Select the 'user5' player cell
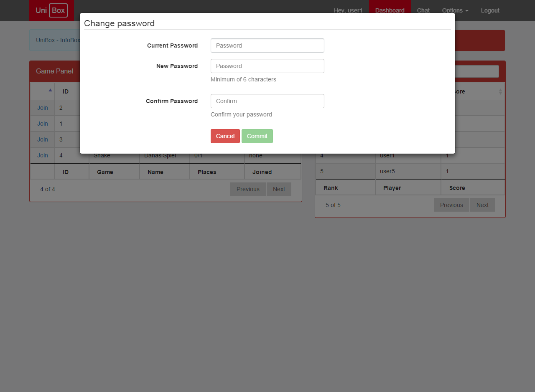The image size is (535, 392). pos(408,171)
